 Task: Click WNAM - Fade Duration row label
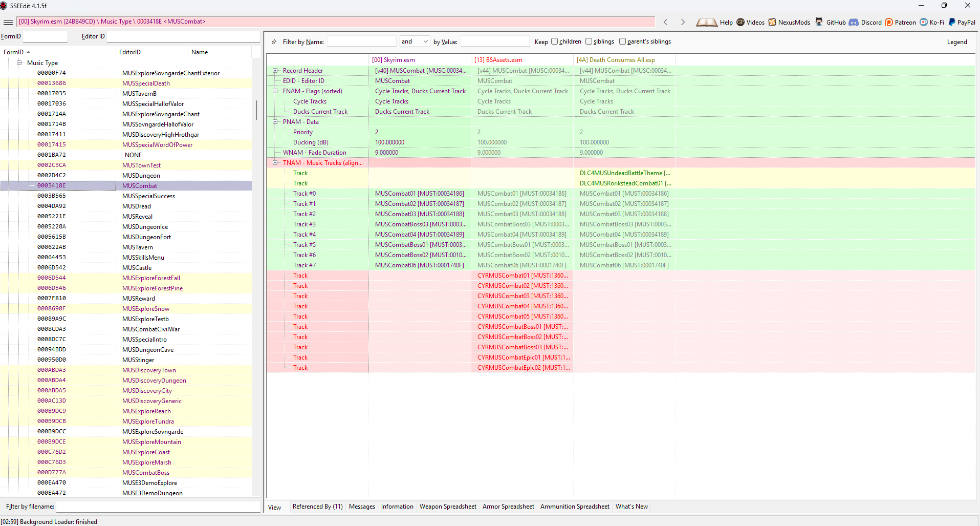314,153
